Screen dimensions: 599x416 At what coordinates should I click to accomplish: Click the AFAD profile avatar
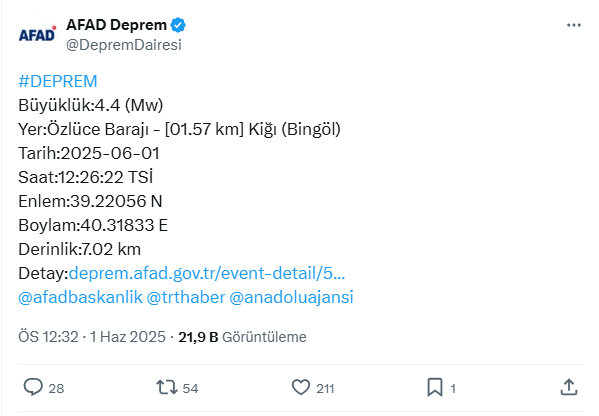click(37, 35)
